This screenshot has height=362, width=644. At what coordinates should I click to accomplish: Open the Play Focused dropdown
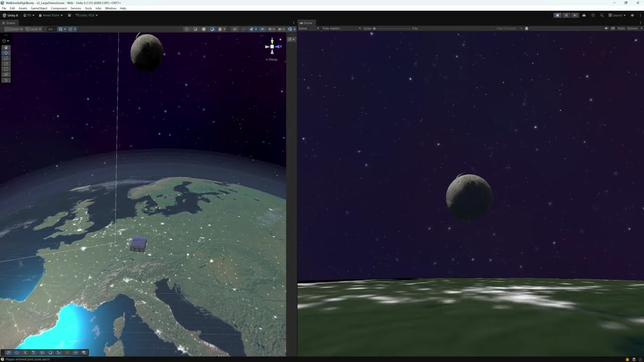[x=509, y=29]
